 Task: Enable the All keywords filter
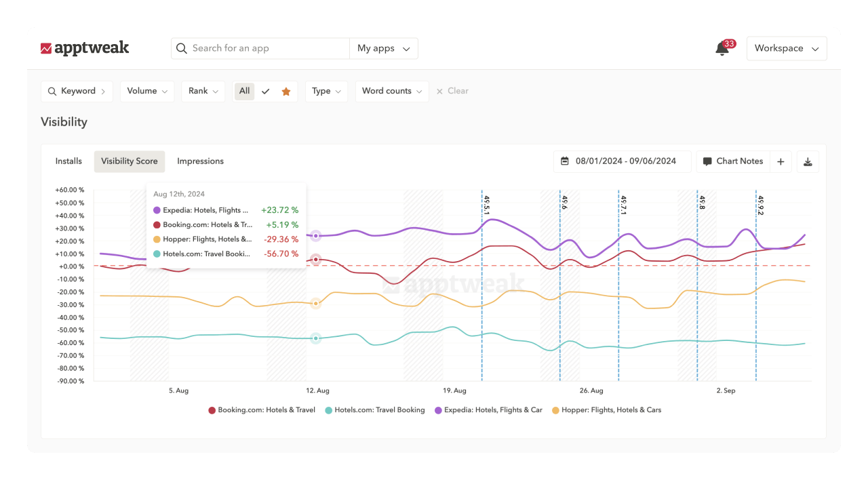244,90
